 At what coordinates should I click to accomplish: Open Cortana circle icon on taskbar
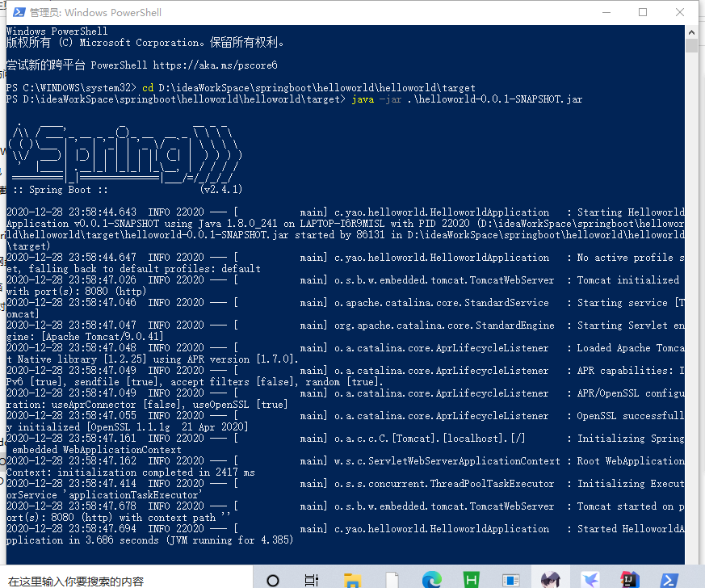[272, 581]
